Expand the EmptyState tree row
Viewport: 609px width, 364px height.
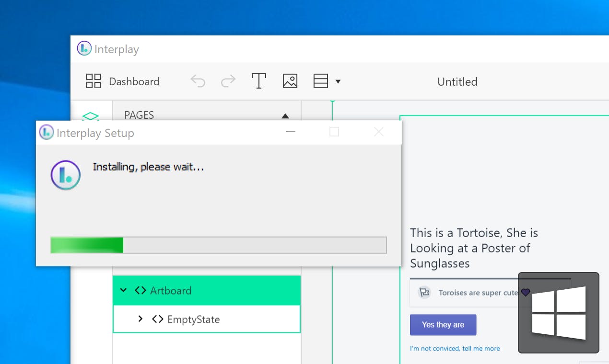coord(141,318)
